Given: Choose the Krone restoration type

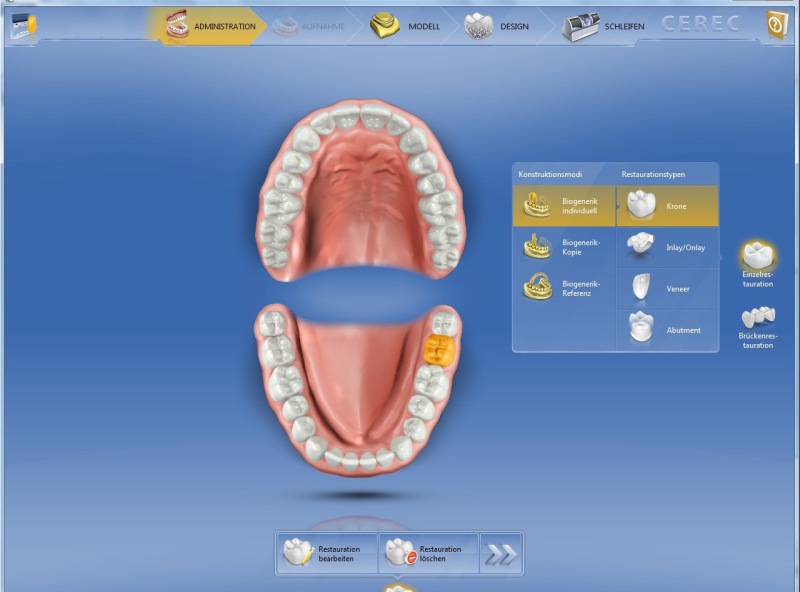Looking at the screenshot, I should [x=667, y=206].
